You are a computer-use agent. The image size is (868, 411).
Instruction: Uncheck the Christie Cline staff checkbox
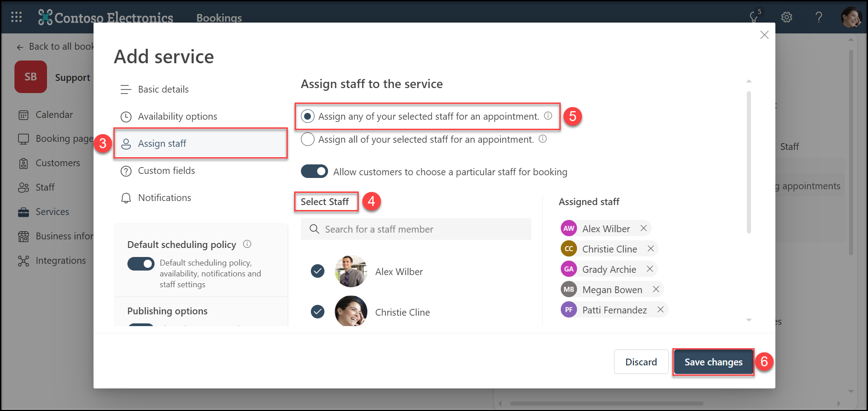click(x=318, y=312)
